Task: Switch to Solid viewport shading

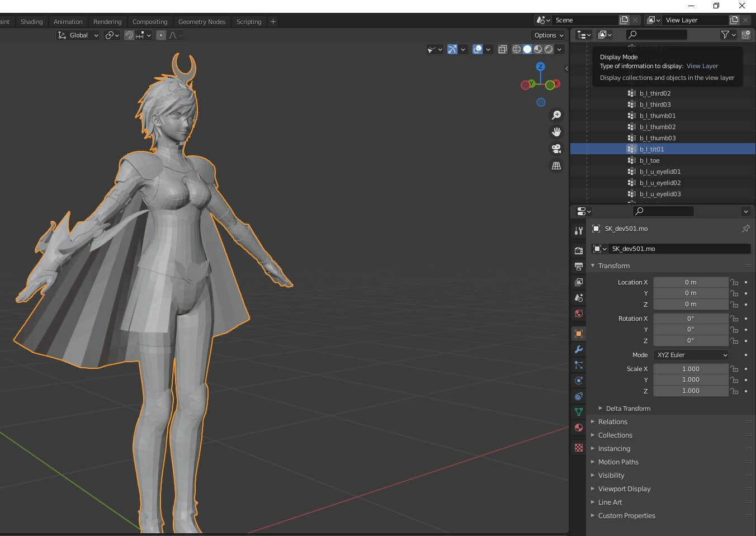Action: [x=527, y=49]
